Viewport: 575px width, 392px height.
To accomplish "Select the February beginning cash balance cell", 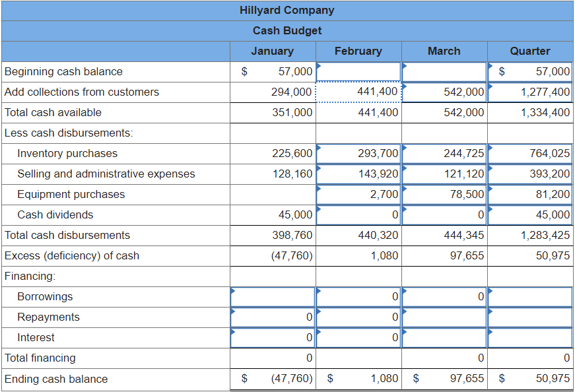I will 358,71.
